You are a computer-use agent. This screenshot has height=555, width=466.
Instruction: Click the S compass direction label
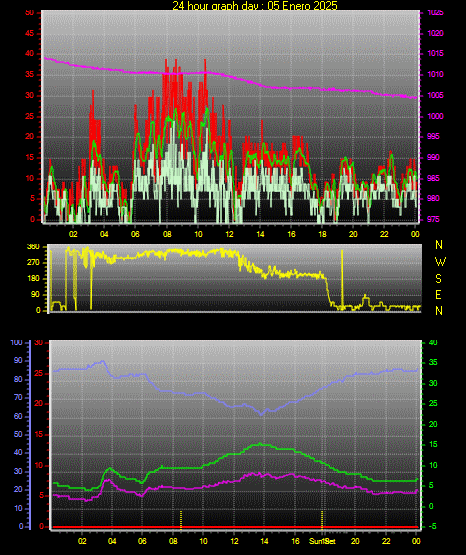pyautogui.click(x=438, y=279)
